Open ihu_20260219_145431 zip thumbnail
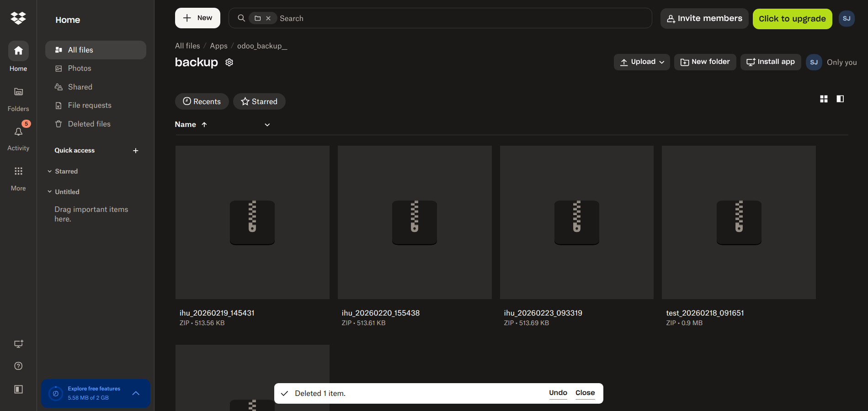 point(252,222)
